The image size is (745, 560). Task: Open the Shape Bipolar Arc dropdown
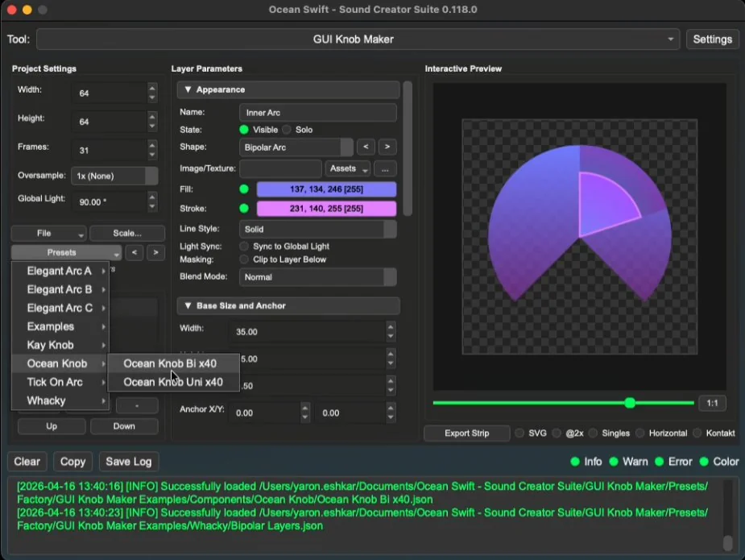(x=296, y=147)
